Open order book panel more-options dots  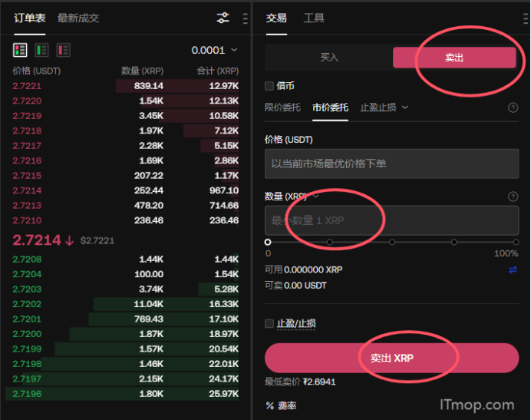(x=246, y=18)
